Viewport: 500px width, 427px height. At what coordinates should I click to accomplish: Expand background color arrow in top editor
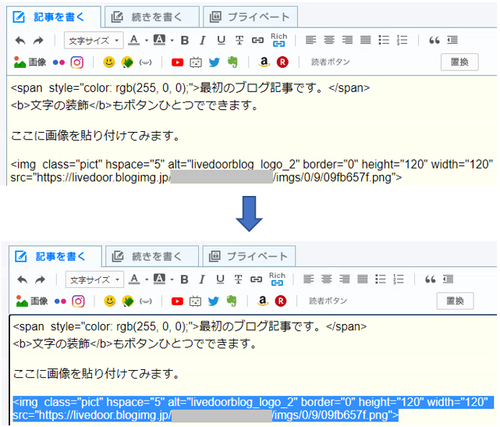tap(172, 41)
